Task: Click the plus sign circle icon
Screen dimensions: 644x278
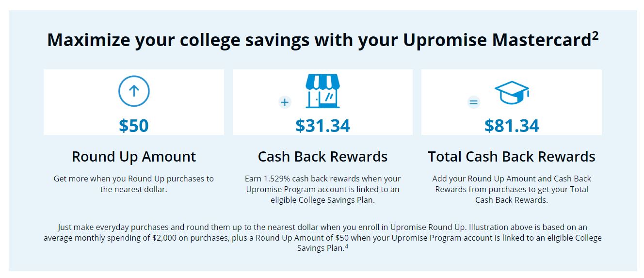Action: [x=285, y=102]
